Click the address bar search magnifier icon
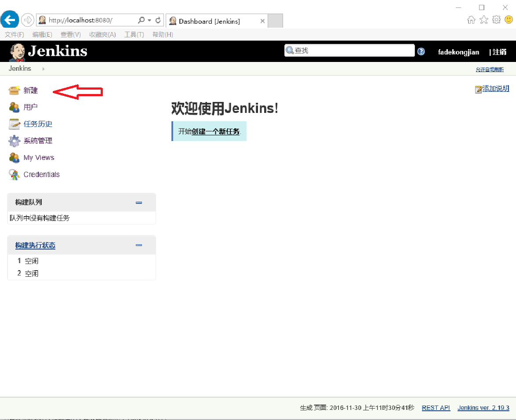Screen dimensions: 516x420 click(x=141, y=20)
